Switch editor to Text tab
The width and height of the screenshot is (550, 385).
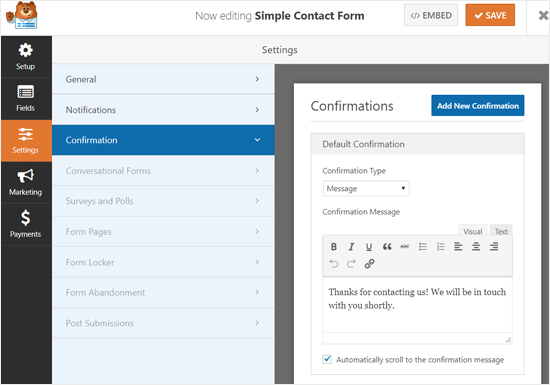501,231
